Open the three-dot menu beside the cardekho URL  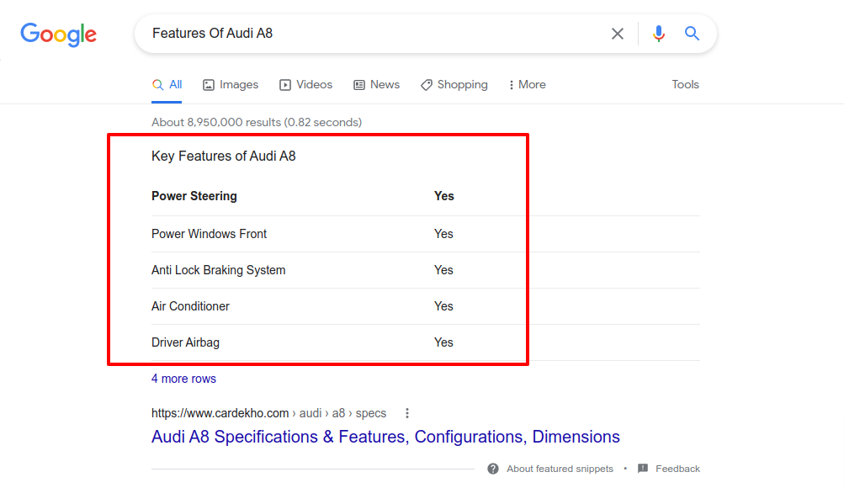407,413
